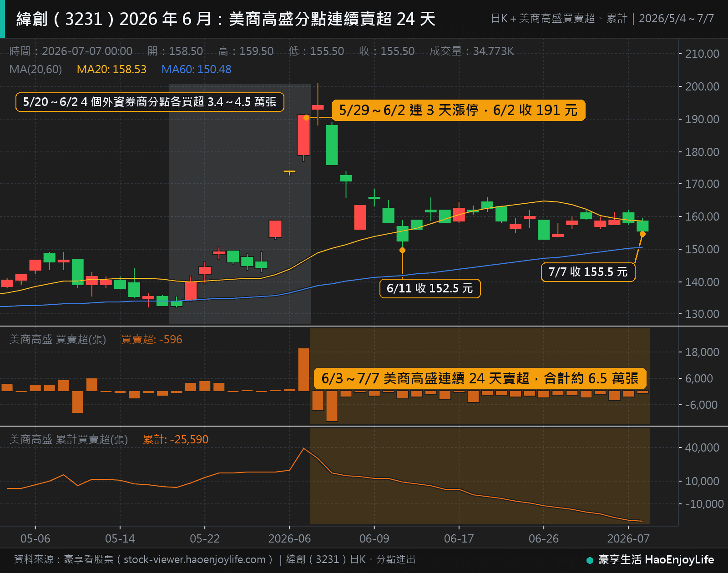Click the 2026-07 date axis label

628,538
